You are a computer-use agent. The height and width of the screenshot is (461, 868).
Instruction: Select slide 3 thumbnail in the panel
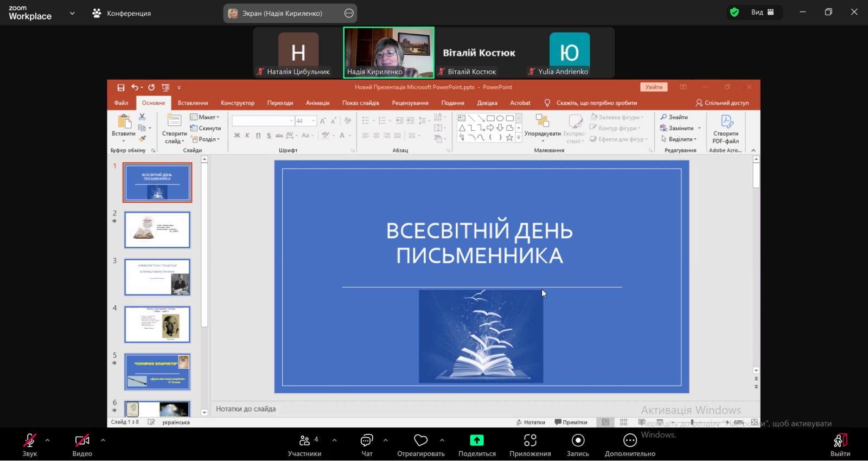[157, 277]
